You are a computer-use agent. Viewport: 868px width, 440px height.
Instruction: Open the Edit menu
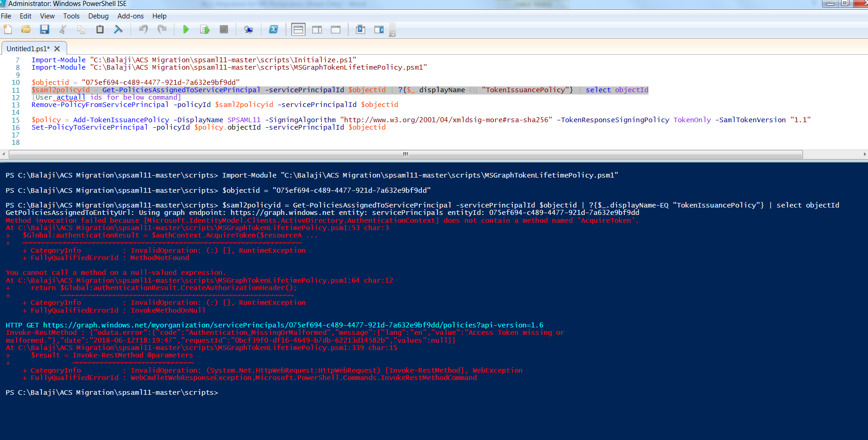click(25, 16)
